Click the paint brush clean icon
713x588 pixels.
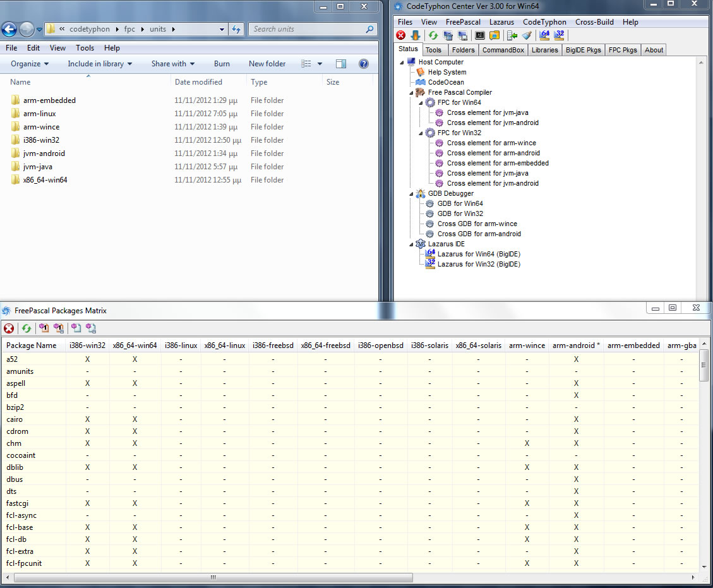tap(527, 35)
